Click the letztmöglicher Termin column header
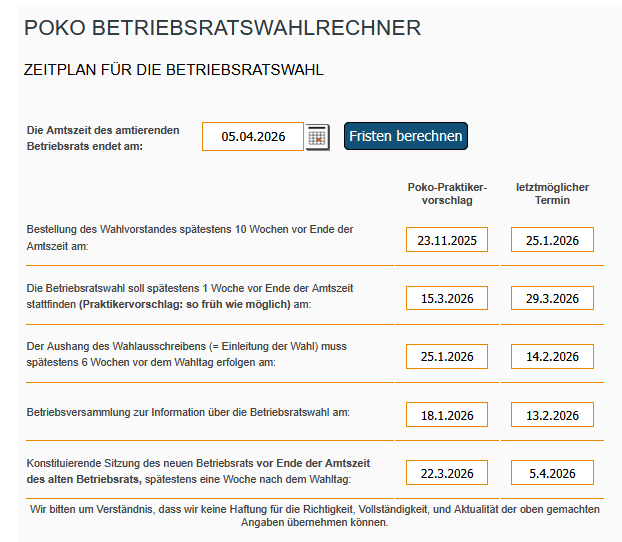Viewport: 622px width, 542px height. tap(552, 194)
